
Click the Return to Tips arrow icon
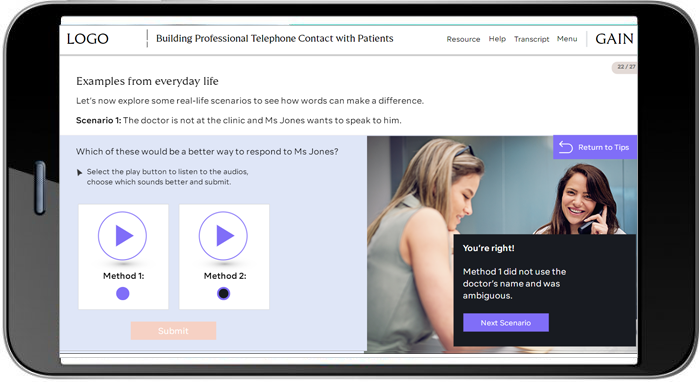566,147
